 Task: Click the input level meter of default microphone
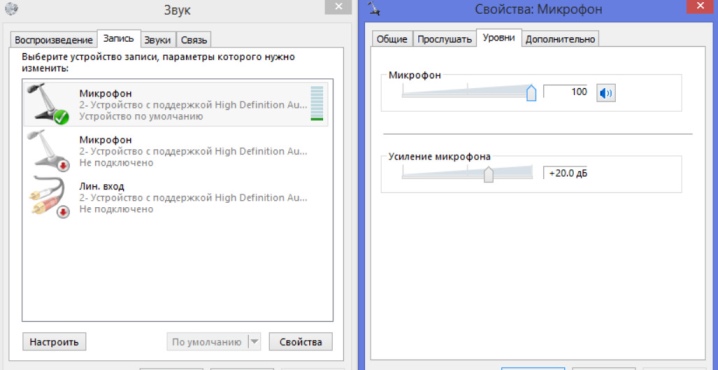pos(316,103)
